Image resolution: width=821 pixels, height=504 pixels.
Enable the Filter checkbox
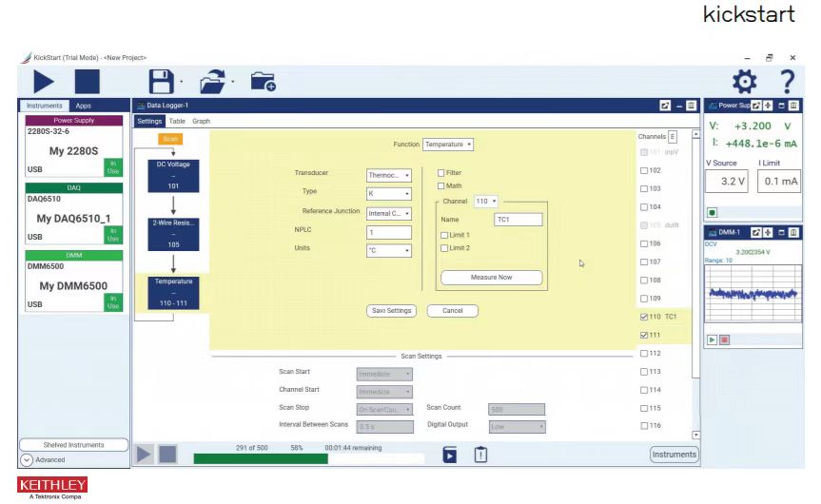441,173
